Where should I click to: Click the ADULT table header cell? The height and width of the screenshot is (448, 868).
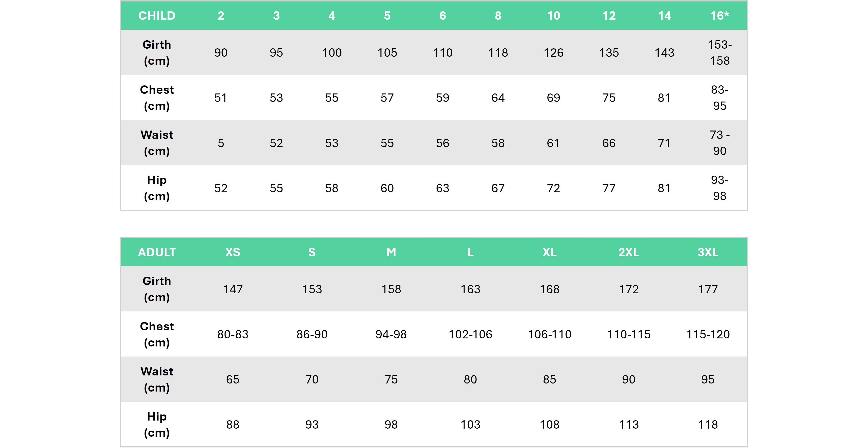coord(157,252)
